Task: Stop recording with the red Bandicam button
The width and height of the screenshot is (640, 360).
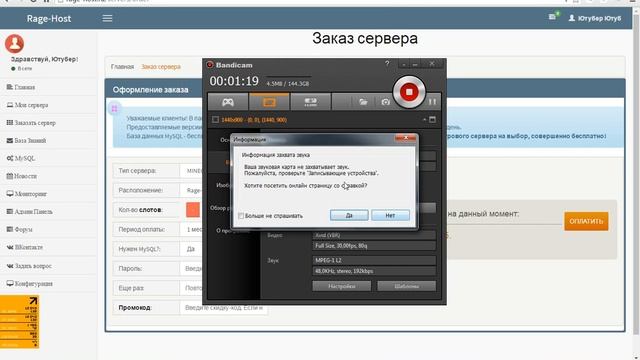Action: click(x=409, y=92)
